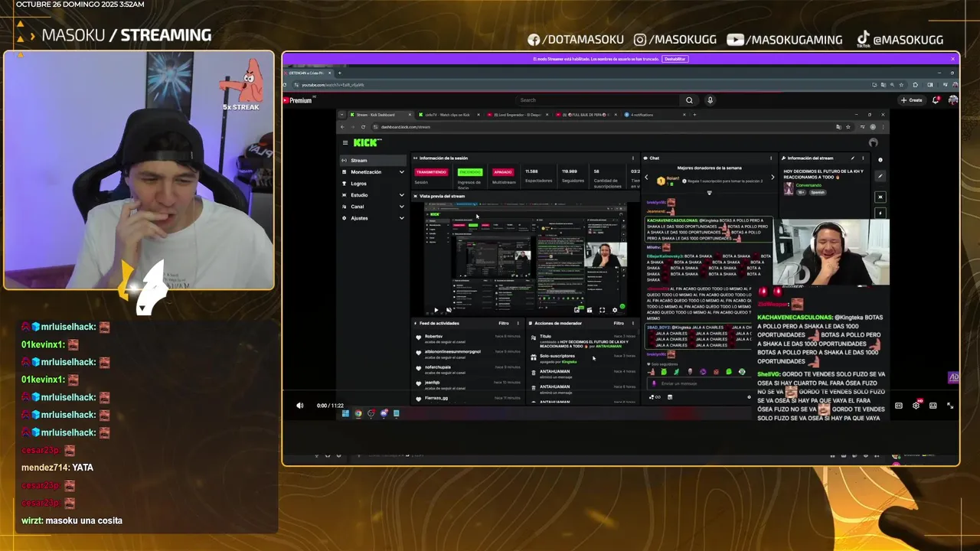
Task: Start YouTube voice search microphone
Action: click(x=710, y=100)
